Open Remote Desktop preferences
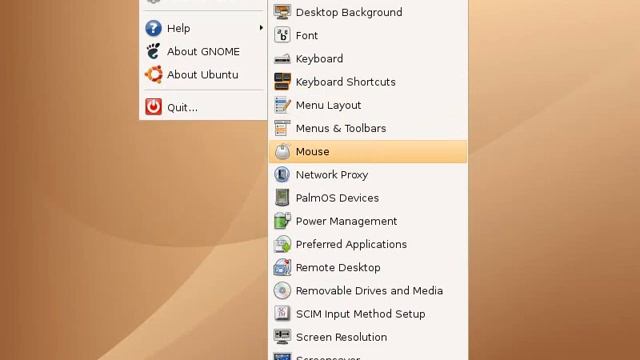 click(x=368, y=267)
